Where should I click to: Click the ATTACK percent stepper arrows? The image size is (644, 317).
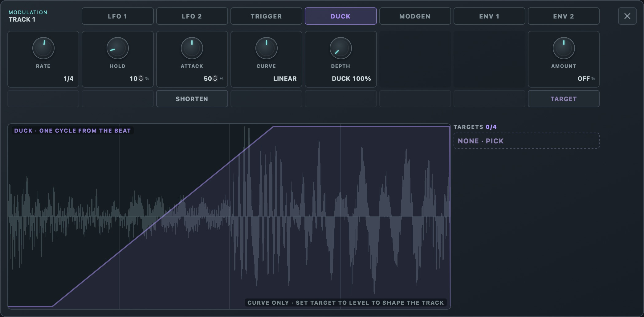pyautogui.click(x=215, y=78)
